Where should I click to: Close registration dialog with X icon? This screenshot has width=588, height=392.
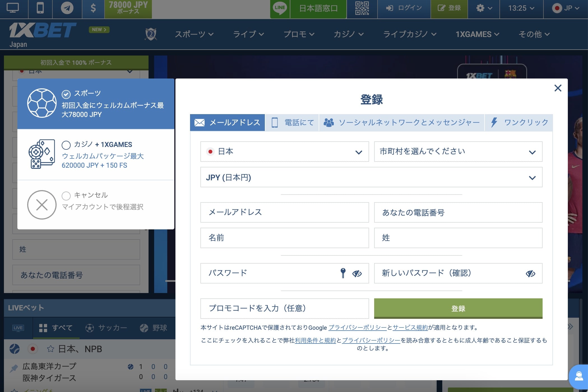click(558, 88)
